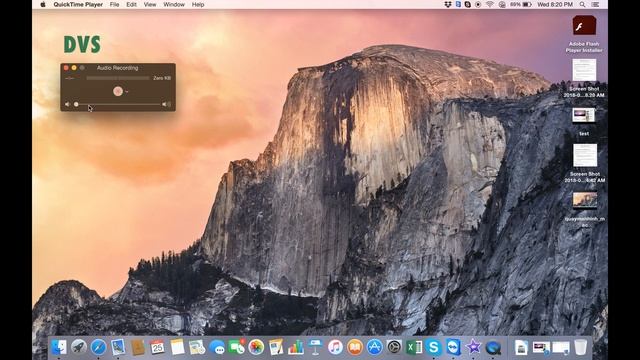This screenshot has height=360, width=640.
Task: Open Pages in the Dock
Action: [x=276, y=347]
